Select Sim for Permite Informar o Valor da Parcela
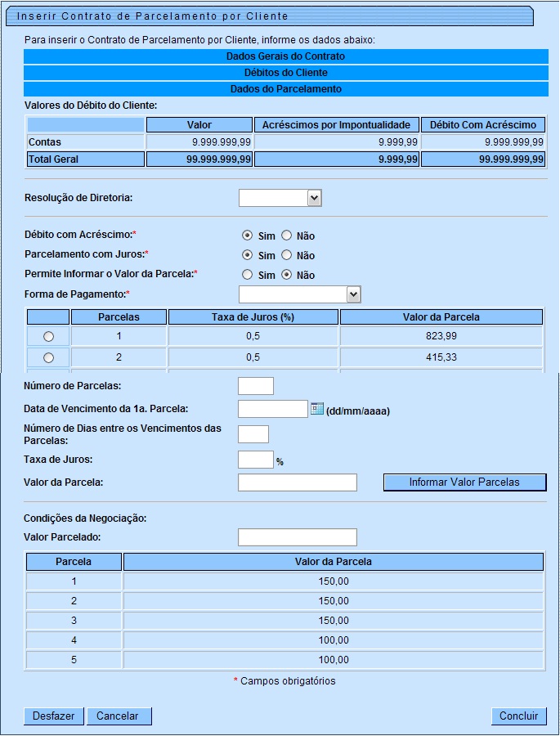 [248, 275]
